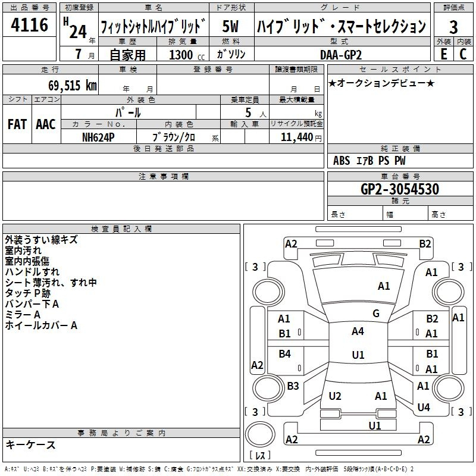This screenshot has width=476, height=476.
Task: Select the exterior color パール
Action: click(x=128, y=112)
